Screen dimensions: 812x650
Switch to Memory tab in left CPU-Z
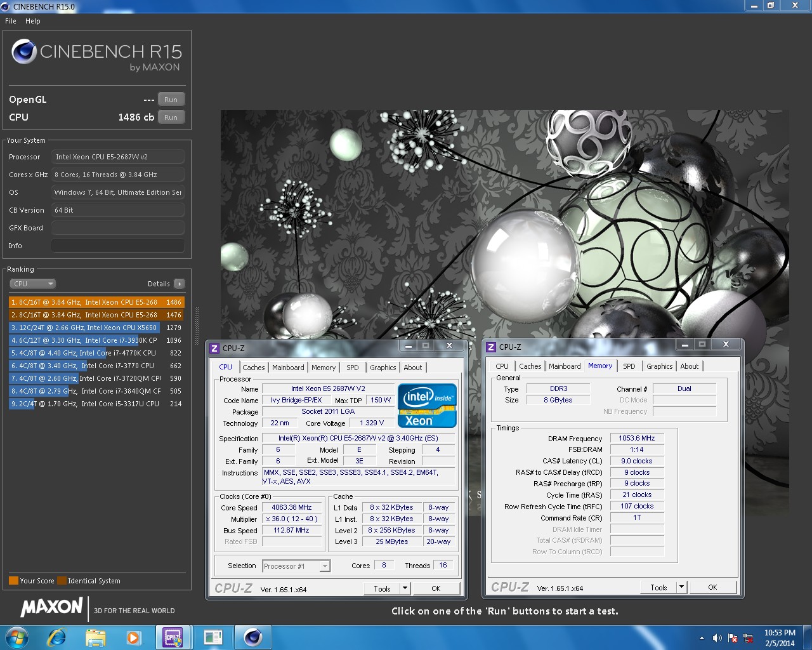pos(324,368)
